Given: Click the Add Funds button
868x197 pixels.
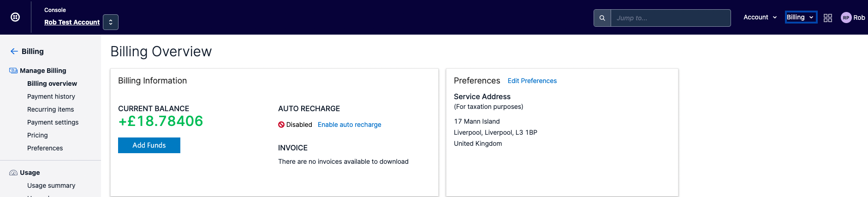Looking at the screenshot, I should click(149, 145).
